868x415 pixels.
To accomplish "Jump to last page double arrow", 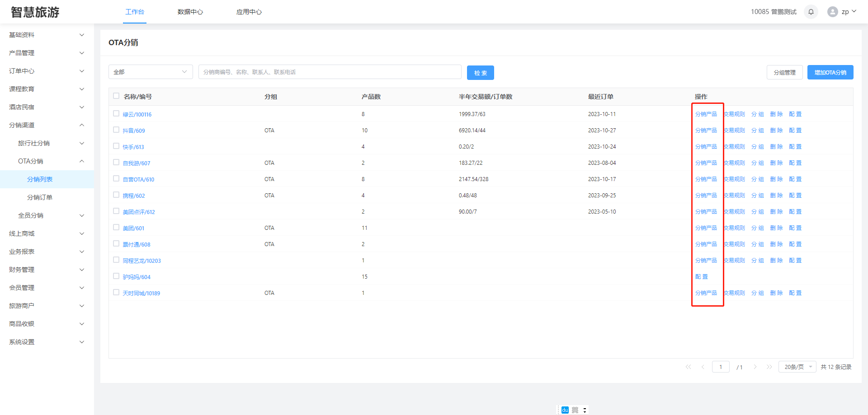I will coord(769,367).
